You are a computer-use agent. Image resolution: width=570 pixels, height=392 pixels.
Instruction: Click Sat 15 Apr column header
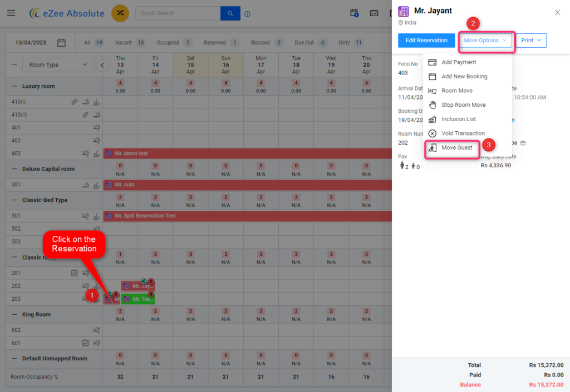tap(190, 65)
